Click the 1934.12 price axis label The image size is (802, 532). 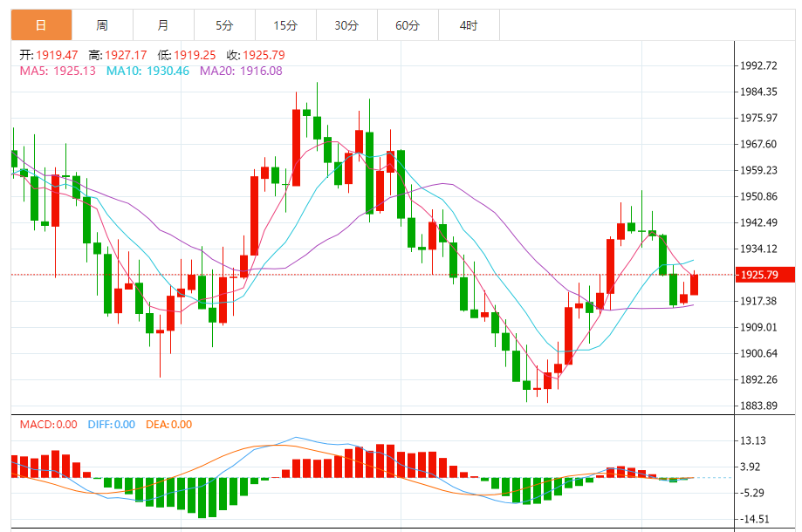[758, 249]
